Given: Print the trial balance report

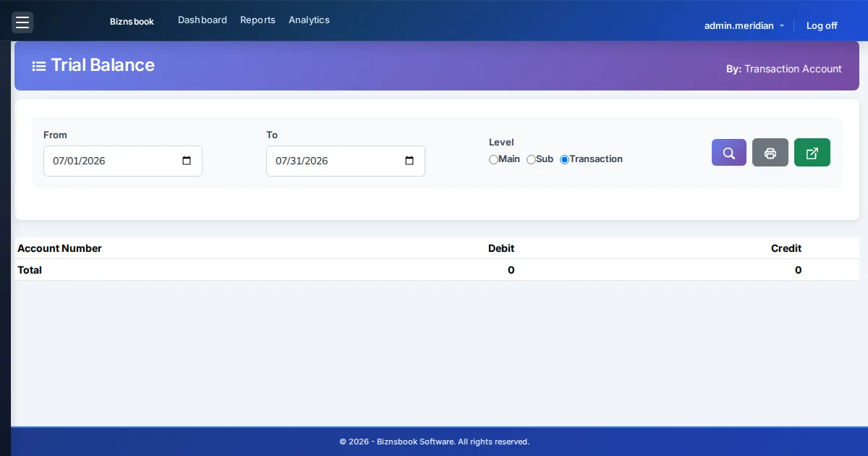Looking at the screenshot, I should pos(770,153).
